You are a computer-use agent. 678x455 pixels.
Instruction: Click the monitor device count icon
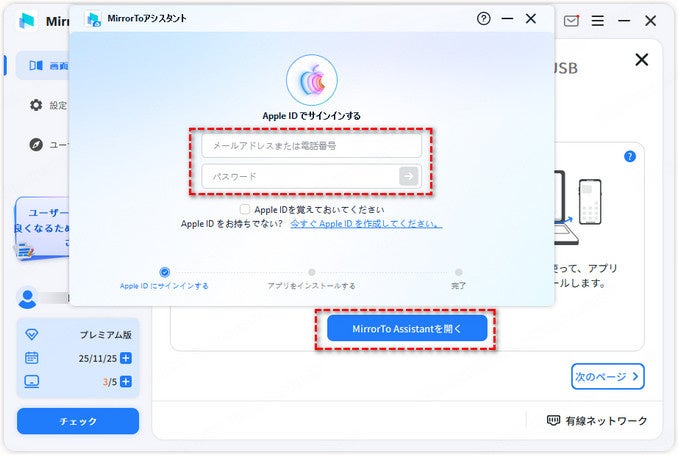(x=32, y=381)
